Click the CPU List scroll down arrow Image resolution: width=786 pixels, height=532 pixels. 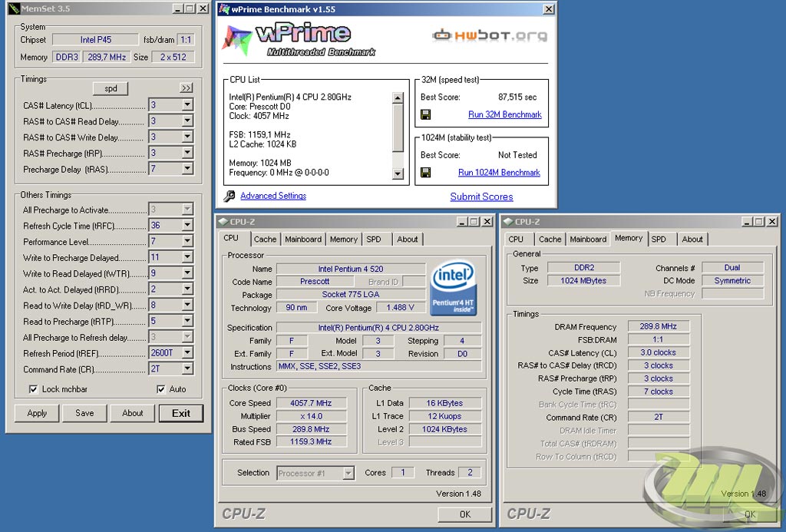[x=398, y=173]
